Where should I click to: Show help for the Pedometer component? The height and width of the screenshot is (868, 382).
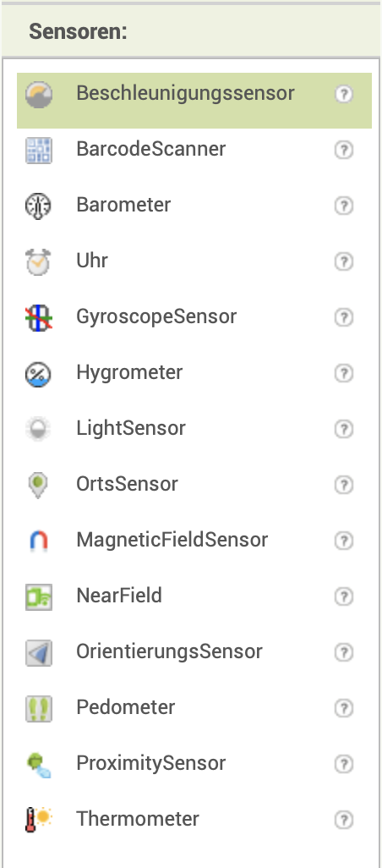pyautogui.click(x=344, y=708)
